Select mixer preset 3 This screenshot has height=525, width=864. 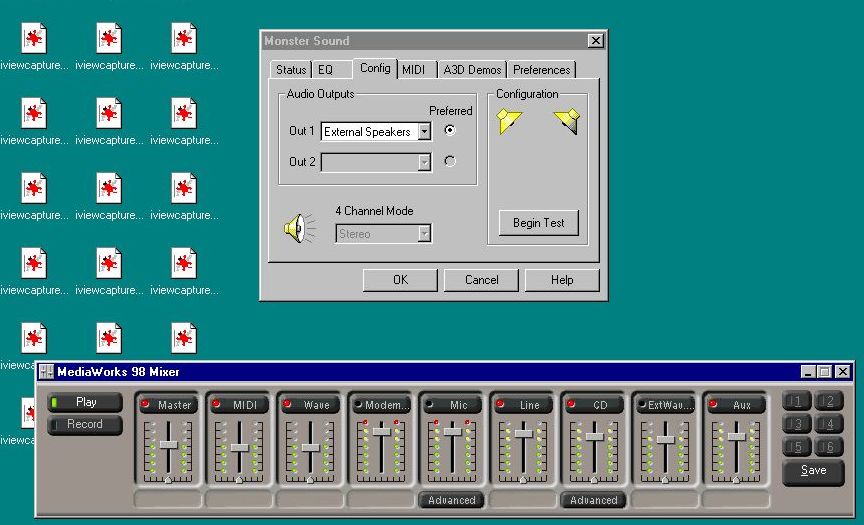(x=797, y=424)
